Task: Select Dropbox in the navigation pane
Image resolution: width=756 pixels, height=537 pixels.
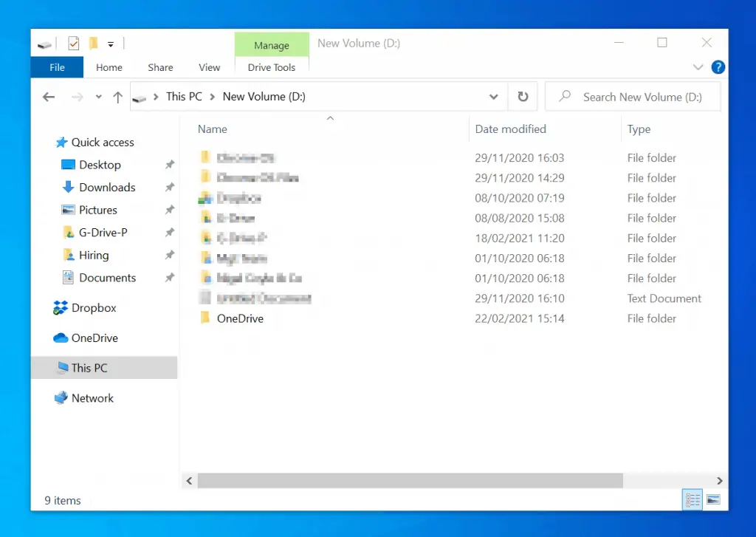Action: pyautogui.click(x=94, y=308)
